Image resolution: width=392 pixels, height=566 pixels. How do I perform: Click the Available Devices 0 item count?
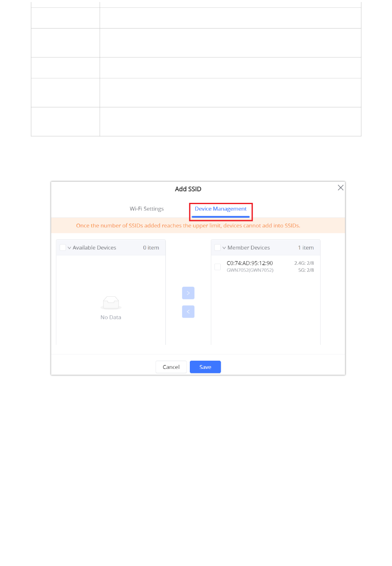tap(151, 247)
